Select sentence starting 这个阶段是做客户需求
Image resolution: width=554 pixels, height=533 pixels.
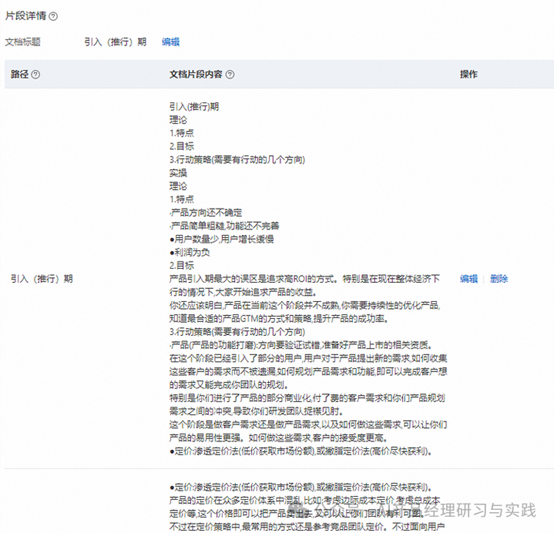coord(308,431)
